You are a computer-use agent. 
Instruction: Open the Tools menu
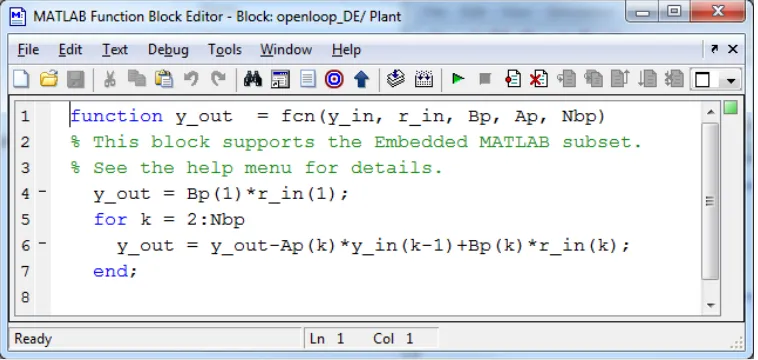pos(225,50)
